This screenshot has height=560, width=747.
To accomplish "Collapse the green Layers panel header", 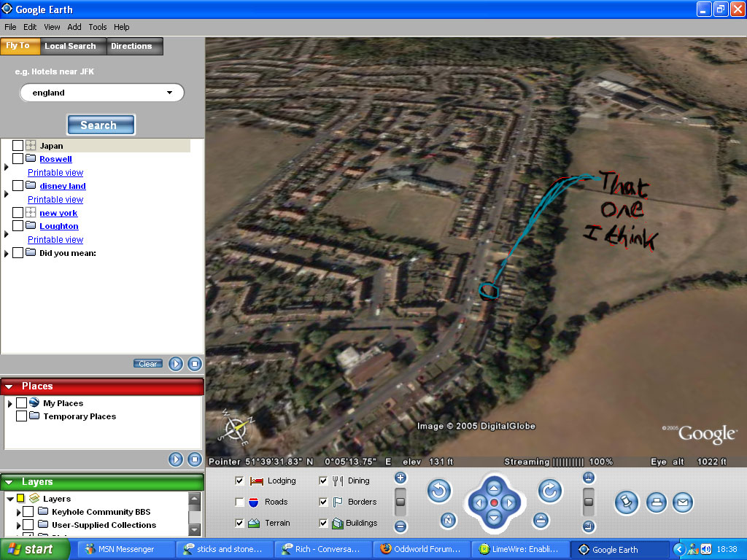I will [9, 482].
